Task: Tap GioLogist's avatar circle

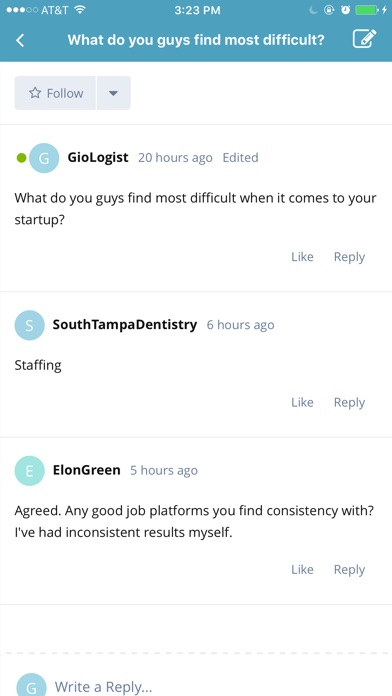Action: pos(44,158)
